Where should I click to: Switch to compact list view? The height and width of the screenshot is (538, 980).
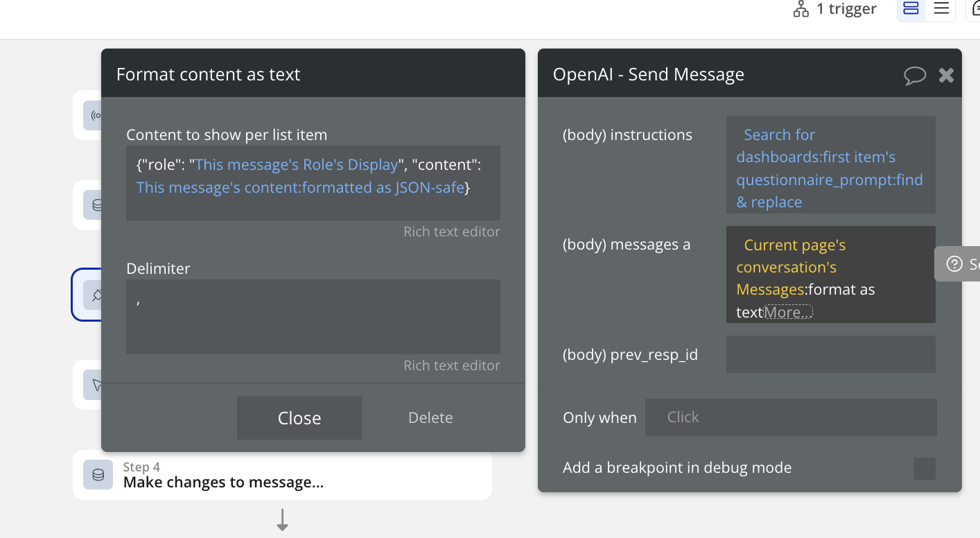pos(941,9)
